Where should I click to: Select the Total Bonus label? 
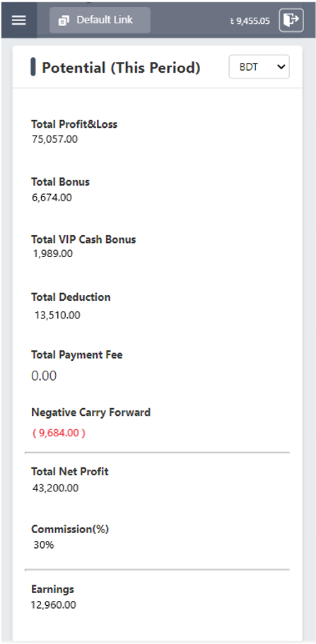pyautogui.click(x=60, y=182)
